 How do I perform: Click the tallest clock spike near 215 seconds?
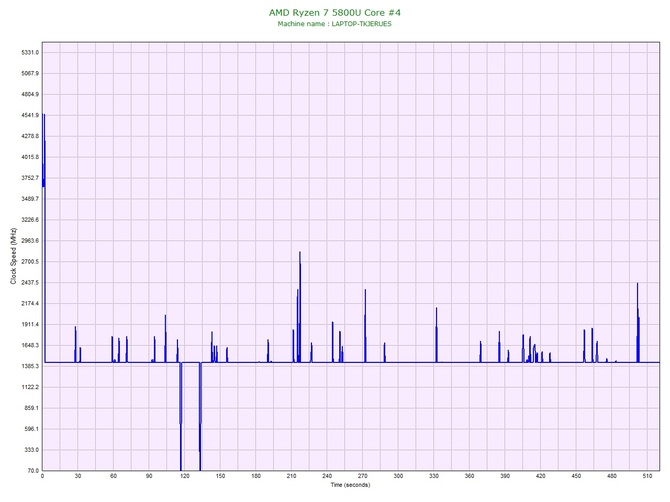click(x=300, y=305)
